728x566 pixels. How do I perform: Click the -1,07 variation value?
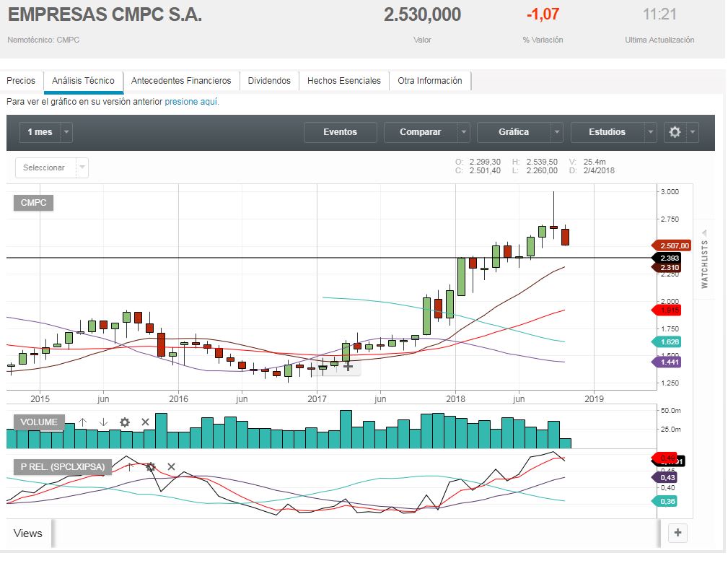coord(543,14)
